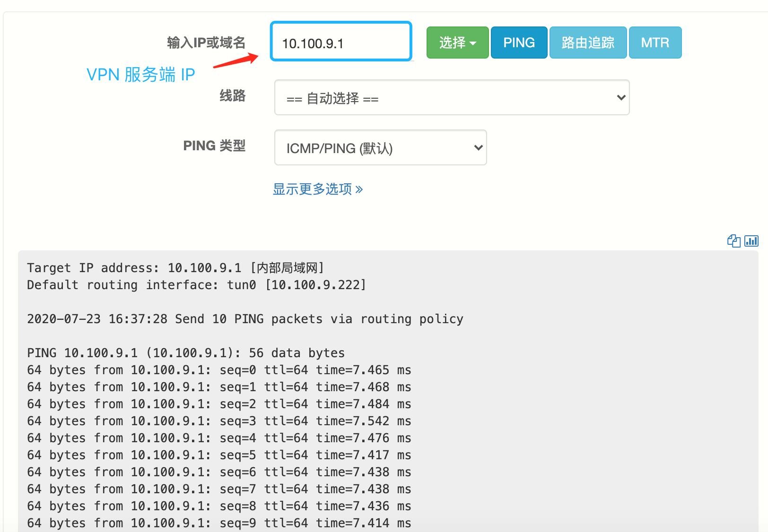This screenshot has height=532, width=768.
Task: Run the test with the PING button
Action: 519,43
